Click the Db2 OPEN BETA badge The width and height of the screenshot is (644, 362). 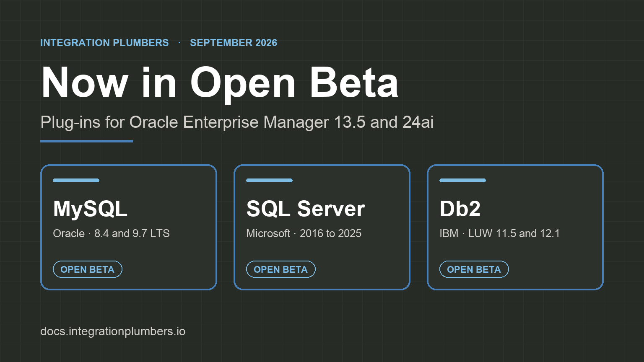[x=474, y=269]
